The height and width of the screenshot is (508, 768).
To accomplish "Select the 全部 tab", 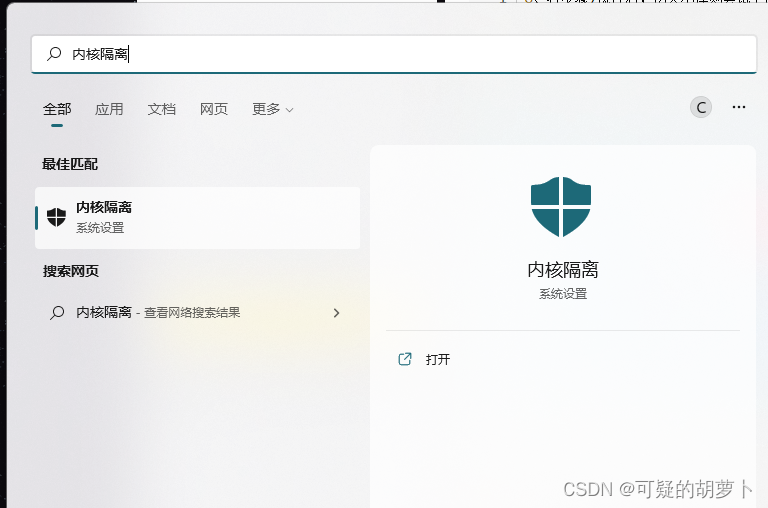I will pyautogui.click(x=57, y=109).
